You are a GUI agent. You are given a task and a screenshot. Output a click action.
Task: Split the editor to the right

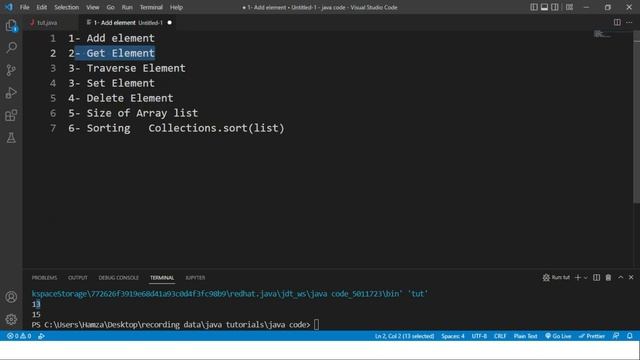point(617,22)
